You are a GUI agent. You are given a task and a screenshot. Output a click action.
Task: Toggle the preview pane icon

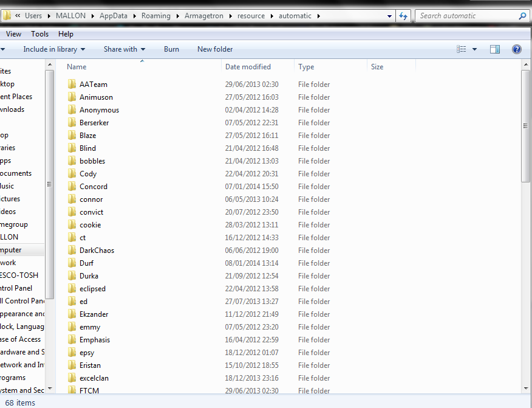495,49
